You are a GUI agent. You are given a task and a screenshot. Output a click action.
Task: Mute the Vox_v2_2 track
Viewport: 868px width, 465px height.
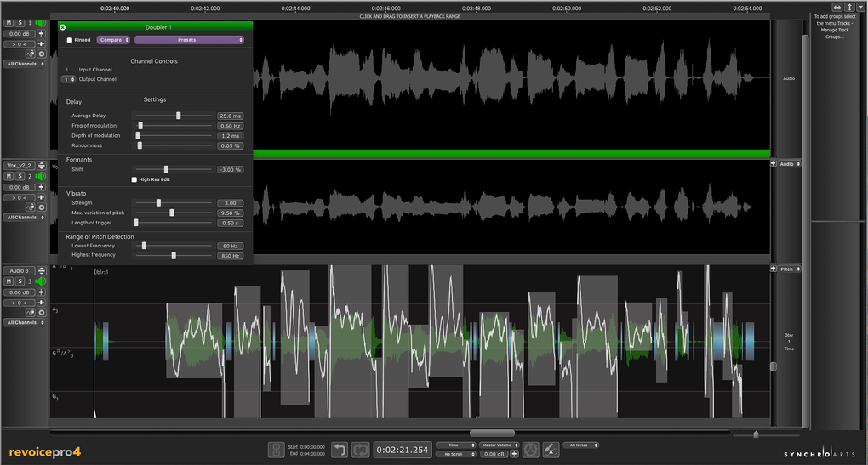(9, 176)
